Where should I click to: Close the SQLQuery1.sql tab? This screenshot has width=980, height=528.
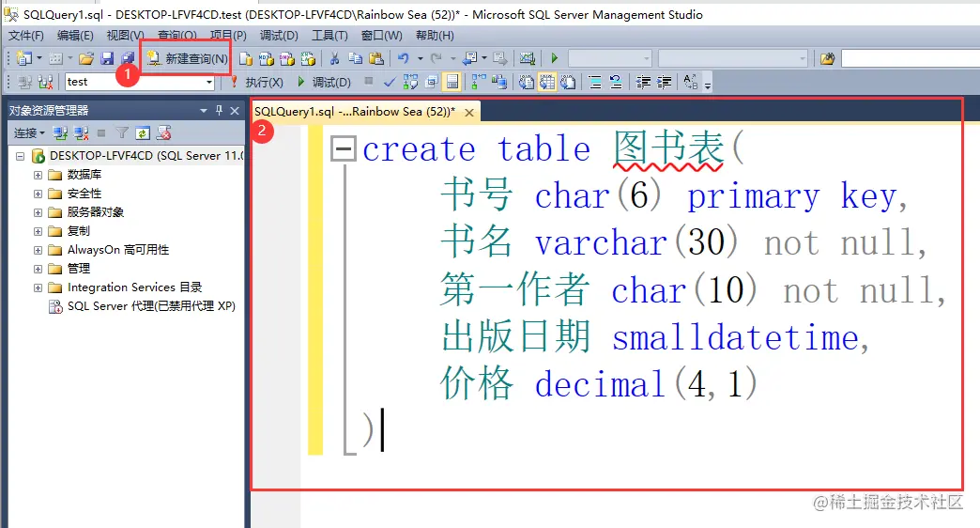click(x=468, y=112)
